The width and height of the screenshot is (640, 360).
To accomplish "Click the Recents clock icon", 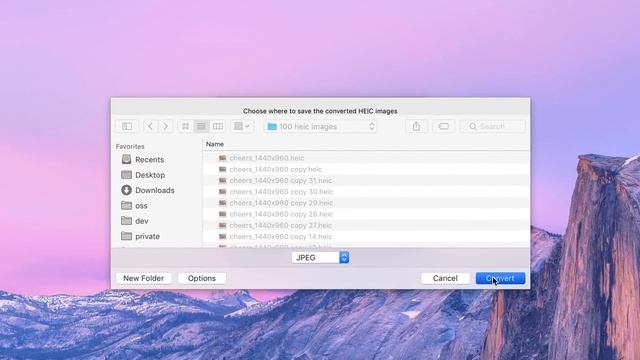I will [x=127, y=159].
